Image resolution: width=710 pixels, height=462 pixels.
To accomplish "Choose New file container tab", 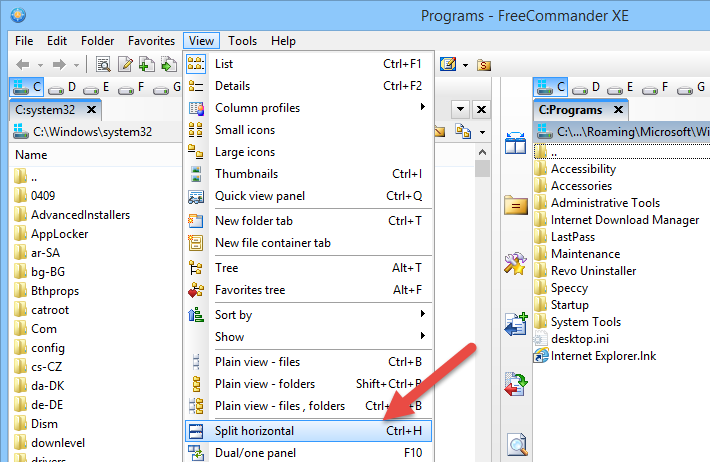I will click(x=308, y=243).
